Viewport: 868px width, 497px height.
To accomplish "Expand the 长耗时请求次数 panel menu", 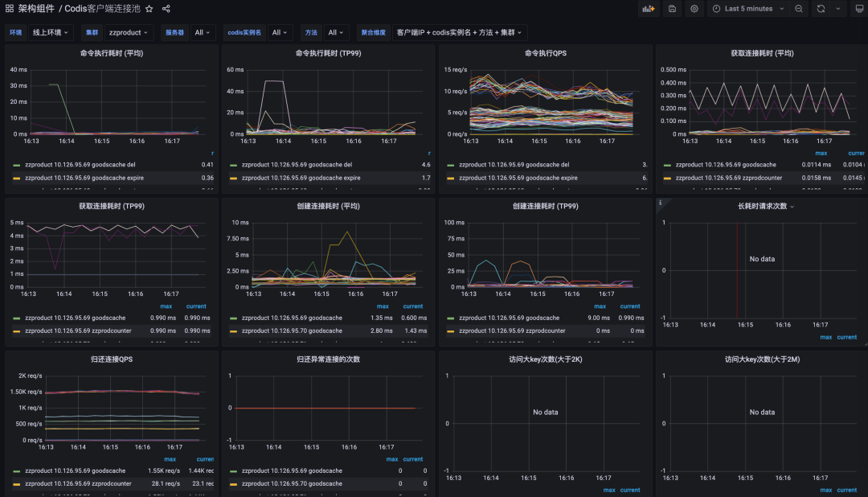I will coord(792,207).
